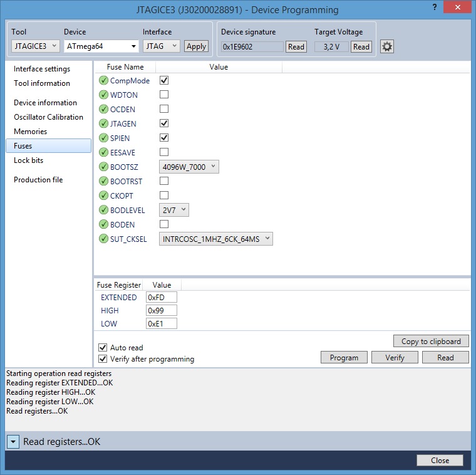Viewport: 476px width, 475px height.
Task: Click the EXTENDED fuse value field
Action: (162, 297)
